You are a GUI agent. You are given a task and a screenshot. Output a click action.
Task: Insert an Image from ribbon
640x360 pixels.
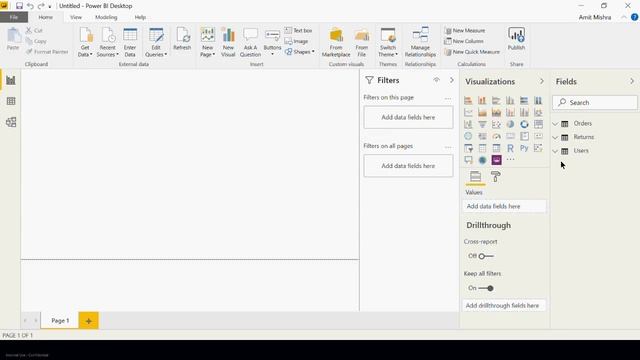tap(296, 41)
